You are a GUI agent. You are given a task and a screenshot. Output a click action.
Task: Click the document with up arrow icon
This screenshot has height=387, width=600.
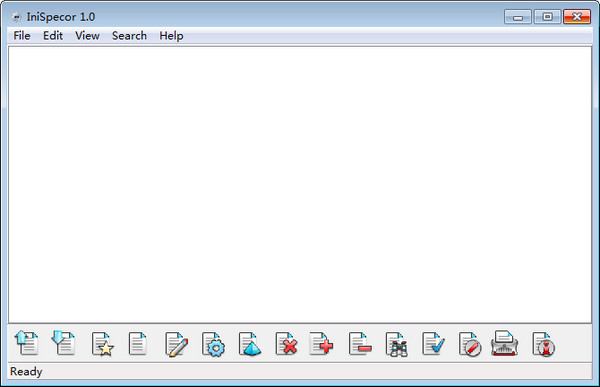tap(27, 343)
